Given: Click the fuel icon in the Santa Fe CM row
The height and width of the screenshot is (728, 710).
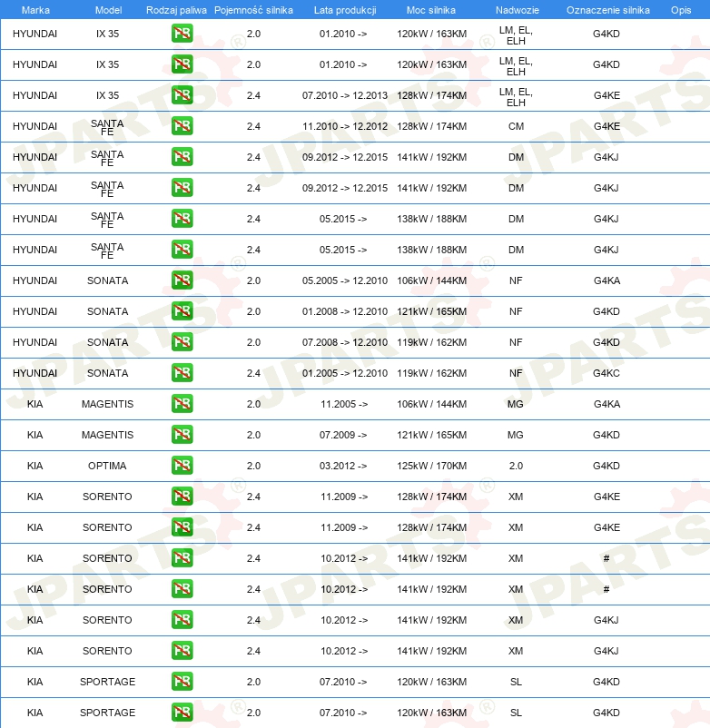Looking at the screenshot, I should point(182,126).
